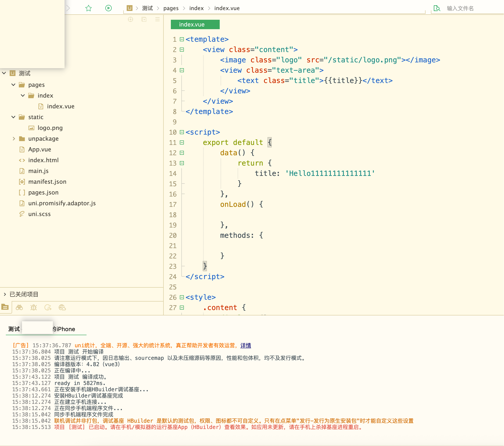Viewport: 504px width, 446px height.
Task: Collapse the pages folder in tree
Action: [x=13, y=85]
